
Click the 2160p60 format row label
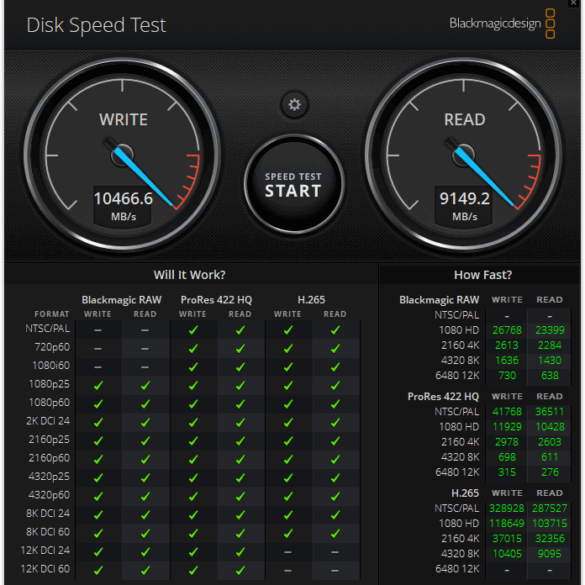pos(49,458)
